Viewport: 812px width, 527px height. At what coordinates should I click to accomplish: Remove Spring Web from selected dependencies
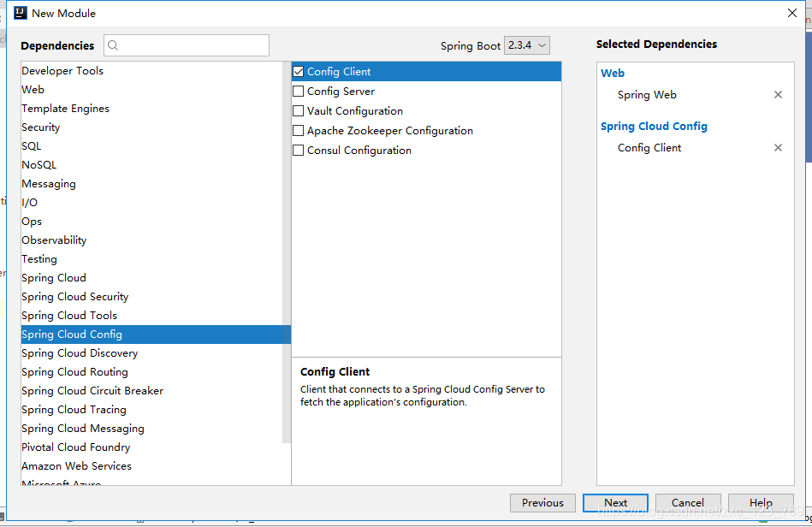tap(778, 95)
